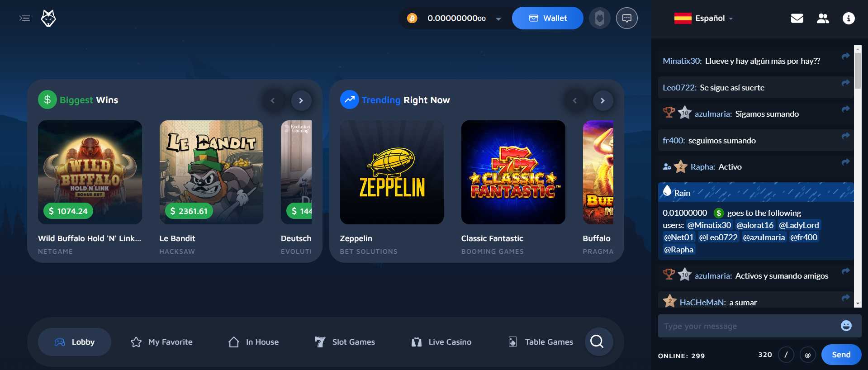
Task: Expand the balance currency dropdown arrow
Action: pyautogui.click(x=498, y=19)
